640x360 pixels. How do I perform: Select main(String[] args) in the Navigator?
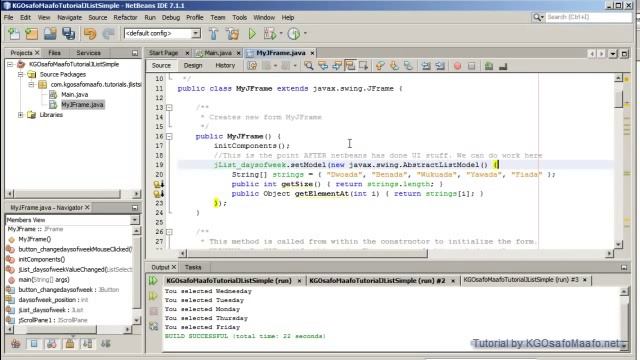click(x=44, y=280)
